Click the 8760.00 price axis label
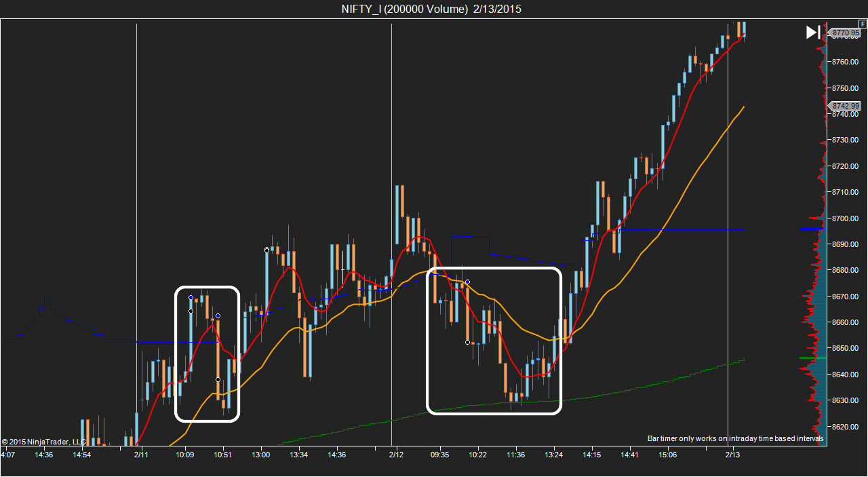This screenshot has width=868, height=477. (x=845, y=62)
